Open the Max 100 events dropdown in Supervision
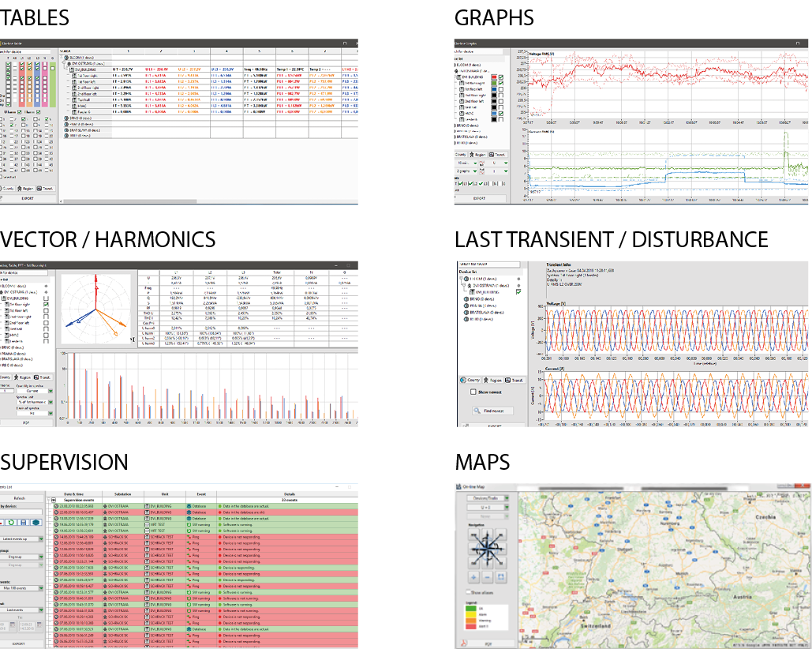The image size is (812, 649). click(x=22, y=588)
